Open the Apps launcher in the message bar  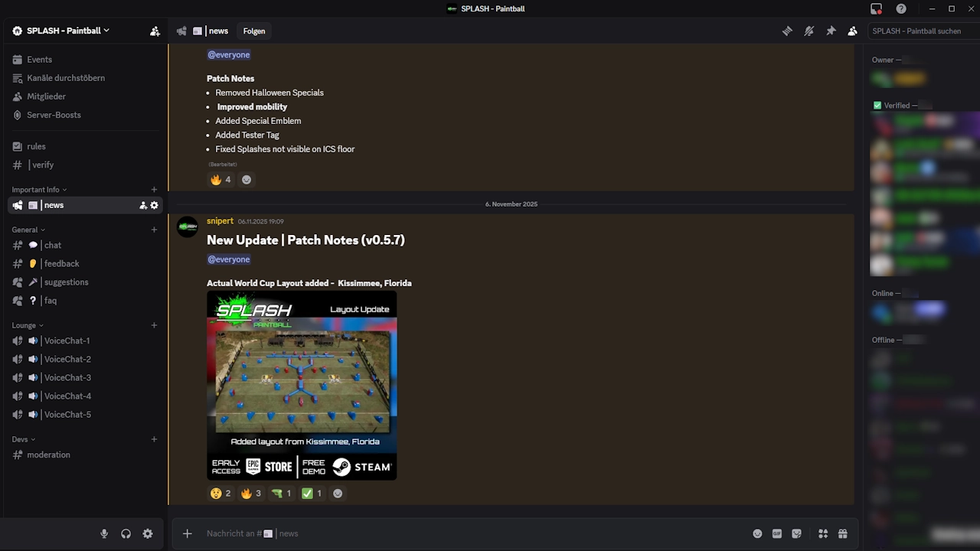click(x=822, y=533)
